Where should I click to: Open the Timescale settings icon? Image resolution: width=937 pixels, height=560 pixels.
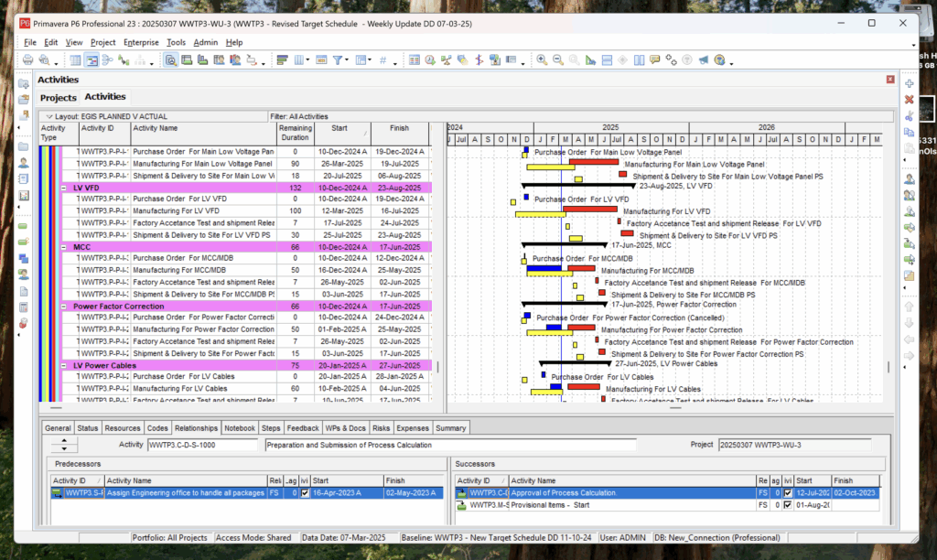tap(321, 59)
